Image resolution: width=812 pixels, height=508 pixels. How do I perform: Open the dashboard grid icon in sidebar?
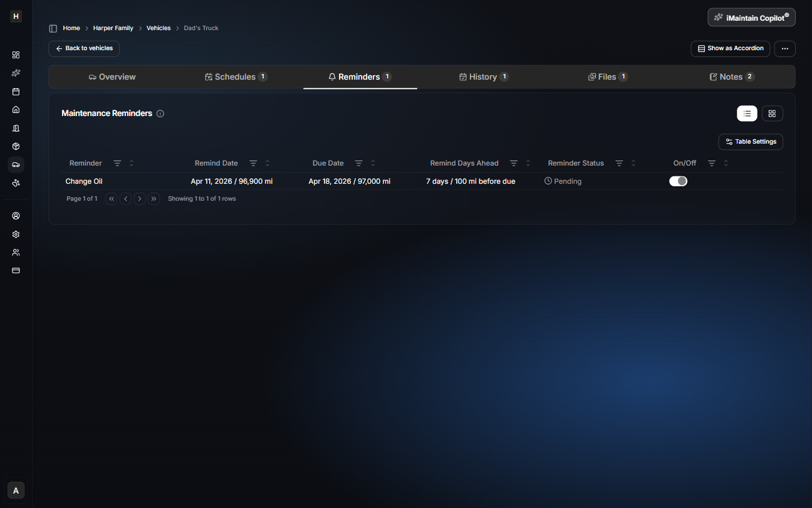coord(16,55)
